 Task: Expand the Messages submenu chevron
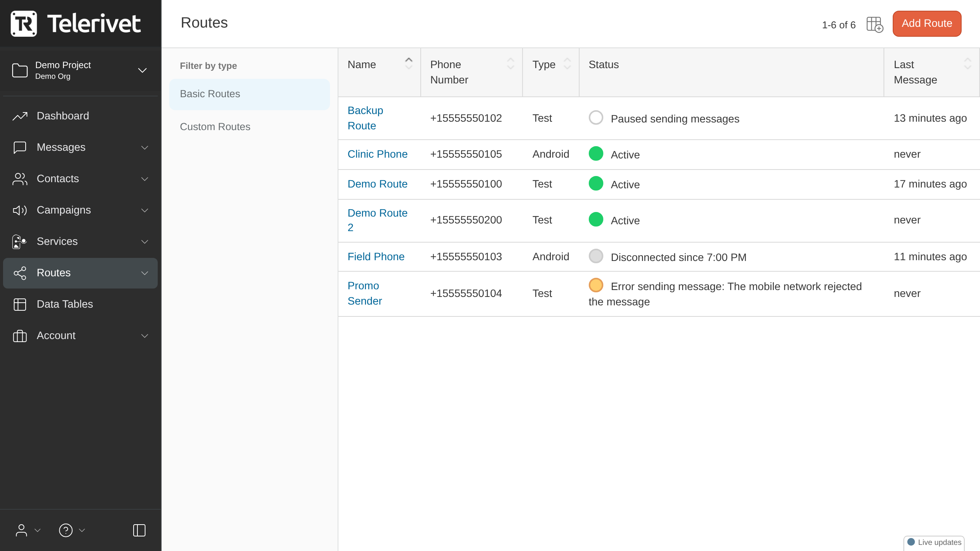click(145, 148)
